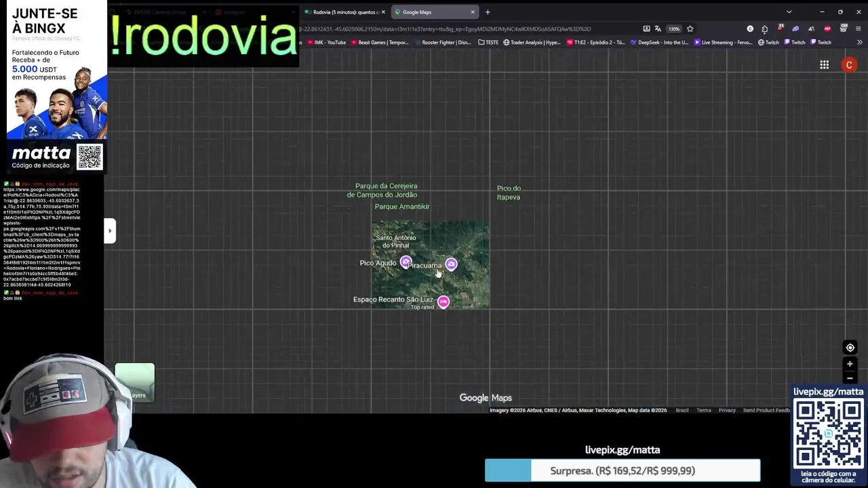The height and width of the screenshot is (488, 868).
Task: Click the Parque Amantikir map label
Action: coord(402,207)
